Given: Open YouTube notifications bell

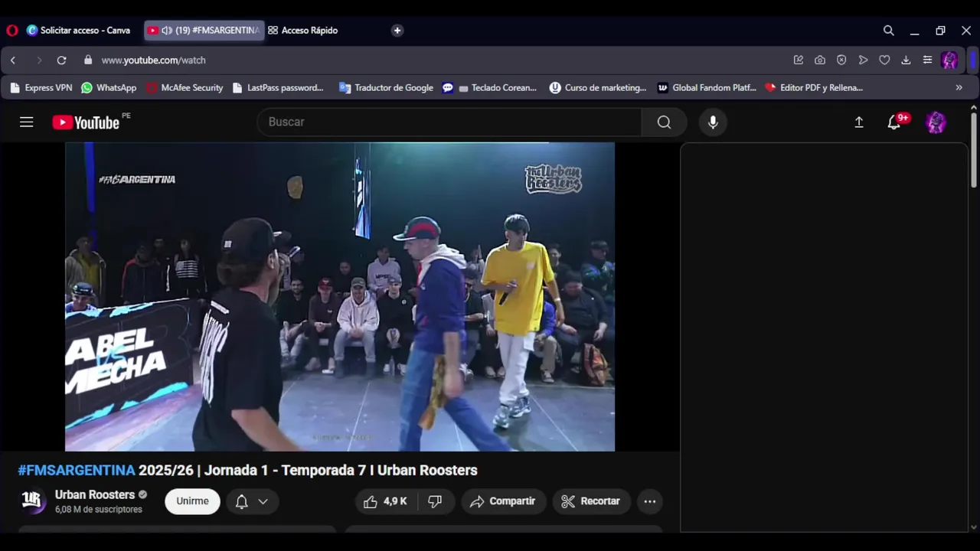Looking at the screenshot, I should tap(894, 122).
